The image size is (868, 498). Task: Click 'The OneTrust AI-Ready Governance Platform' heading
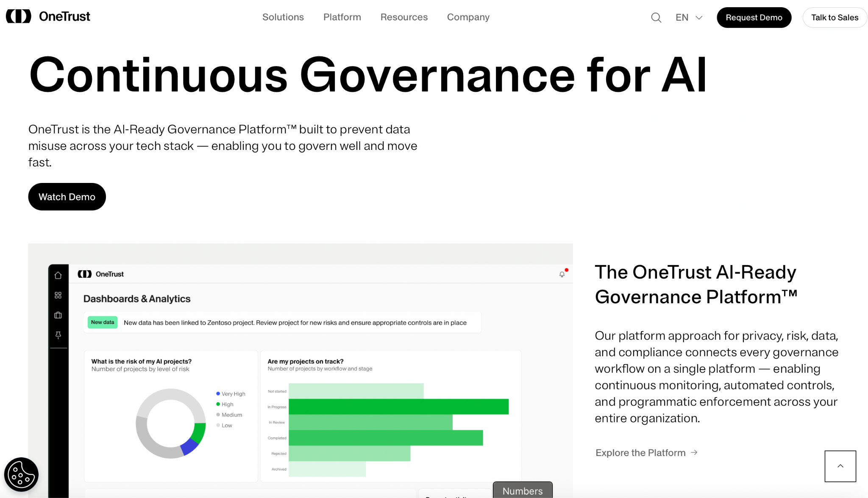696,284
